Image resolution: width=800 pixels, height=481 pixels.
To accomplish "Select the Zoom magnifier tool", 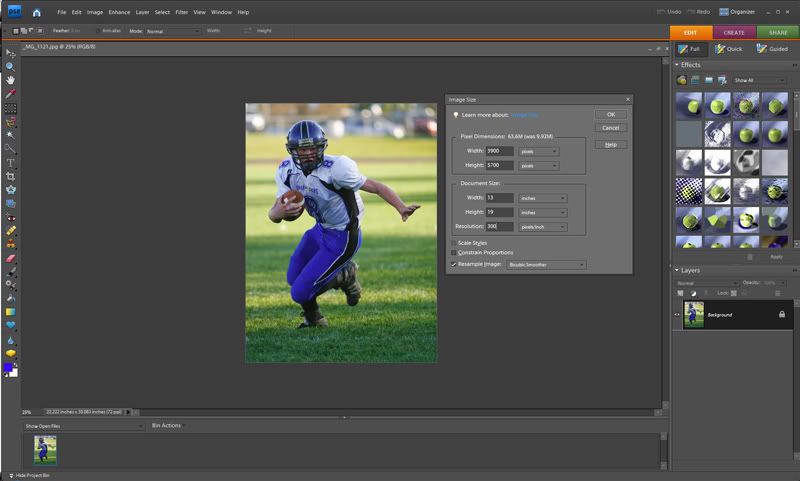I will pyautogui.click(x=10, y=65).
